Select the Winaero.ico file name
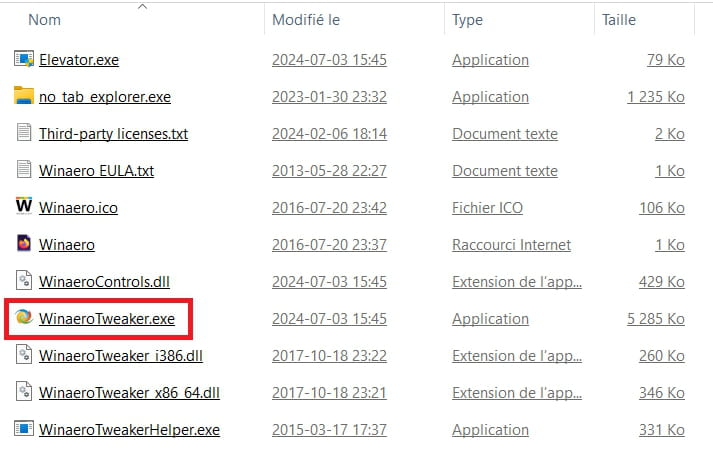 tap(78, 208)
